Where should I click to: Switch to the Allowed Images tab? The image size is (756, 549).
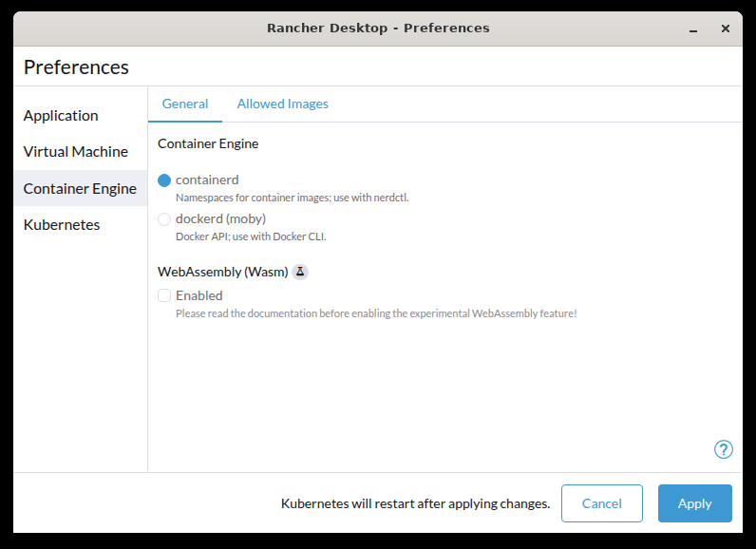(282, 104)
